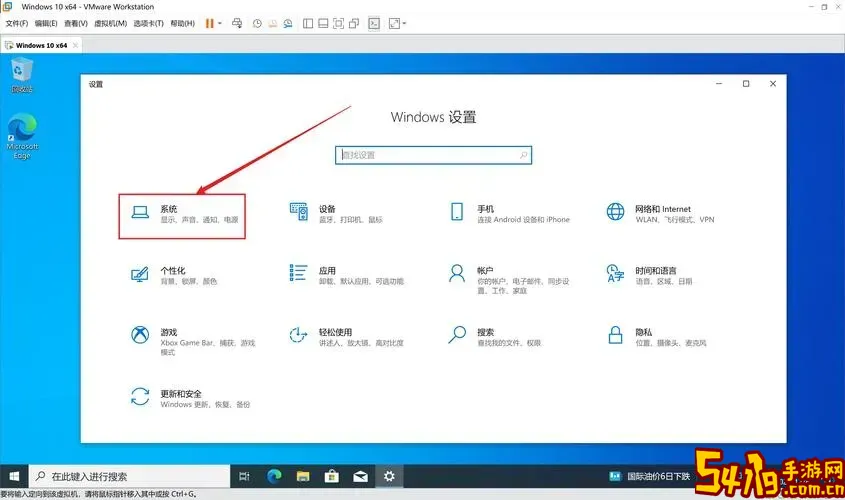Click the revert to snapshot toolbar icon

point(273,24)
